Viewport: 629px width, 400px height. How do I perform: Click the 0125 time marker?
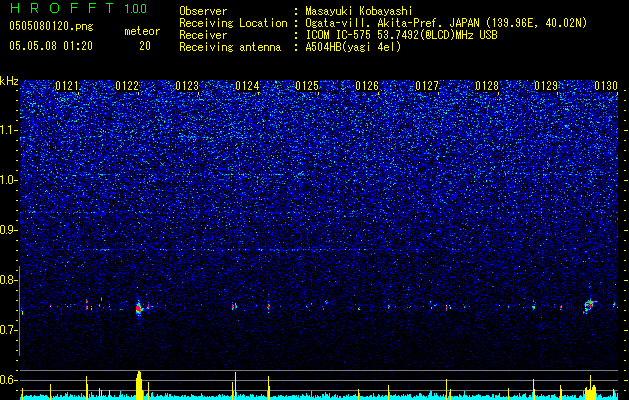tap(307, 86)
